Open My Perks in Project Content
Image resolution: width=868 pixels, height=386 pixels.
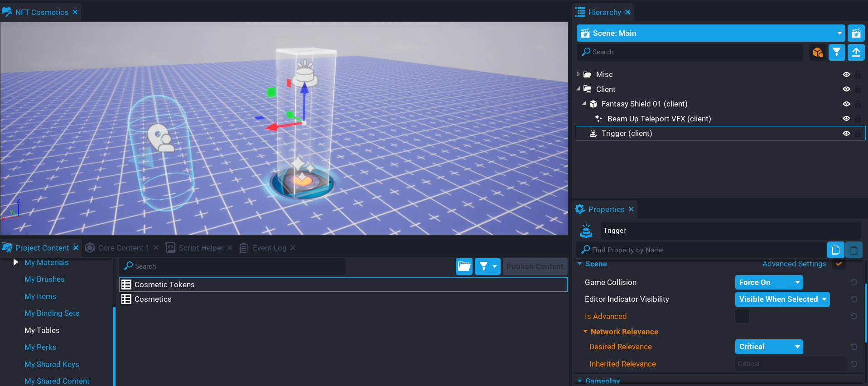point(40,347)
